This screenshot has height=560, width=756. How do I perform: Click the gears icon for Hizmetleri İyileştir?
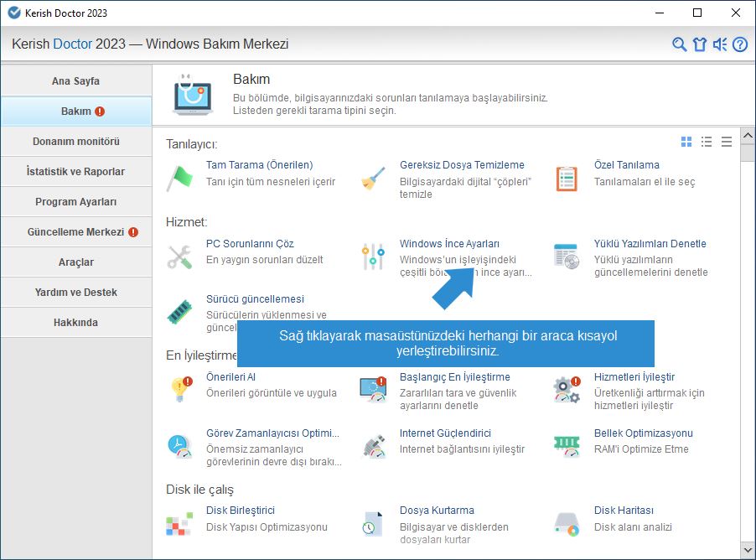click(567, 390)
